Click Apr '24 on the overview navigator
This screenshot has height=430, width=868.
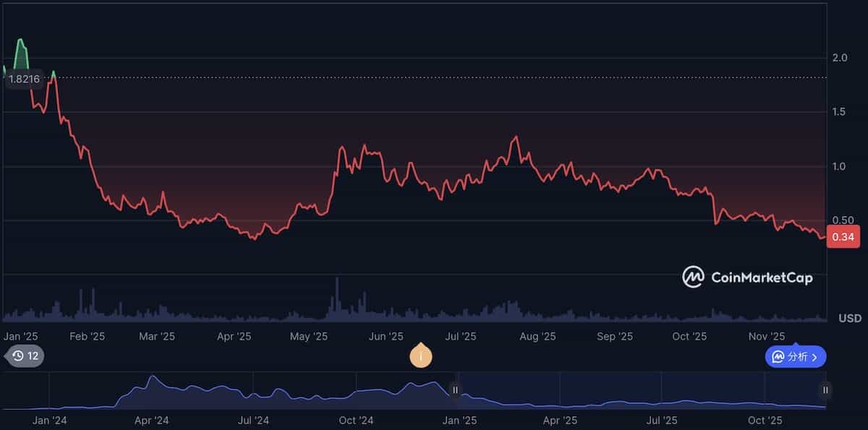coord(152,420)
